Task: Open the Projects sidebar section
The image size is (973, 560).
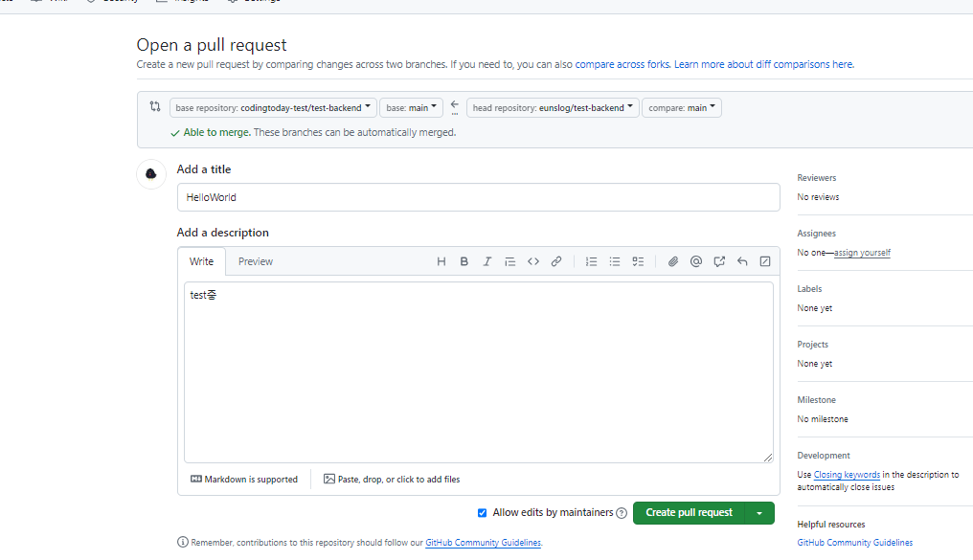Action: click(812, 345)
